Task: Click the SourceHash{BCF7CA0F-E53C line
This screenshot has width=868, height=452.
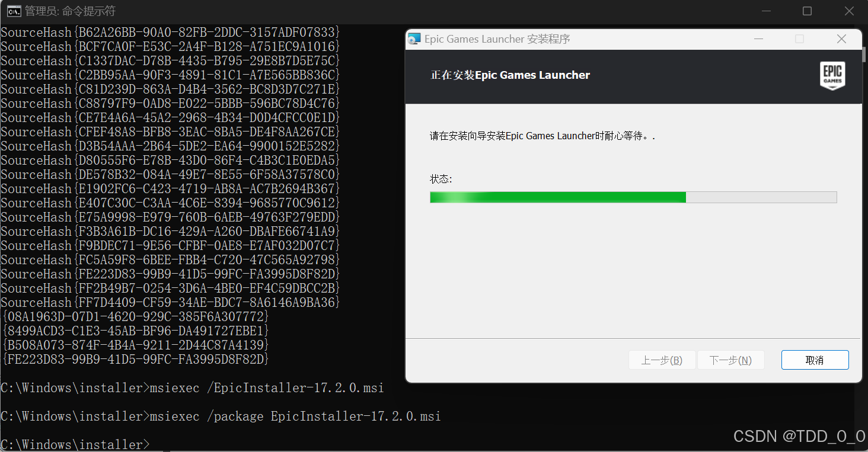Action: pos(171,47)
